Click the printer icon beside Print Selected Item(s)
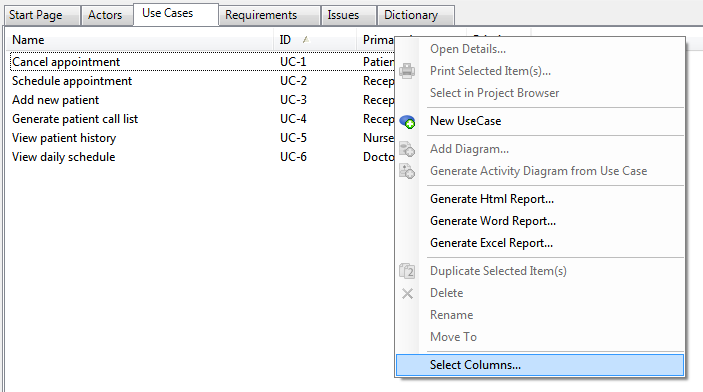The width and height of the screenshot is (703, 392). click(x=407, y=71)
